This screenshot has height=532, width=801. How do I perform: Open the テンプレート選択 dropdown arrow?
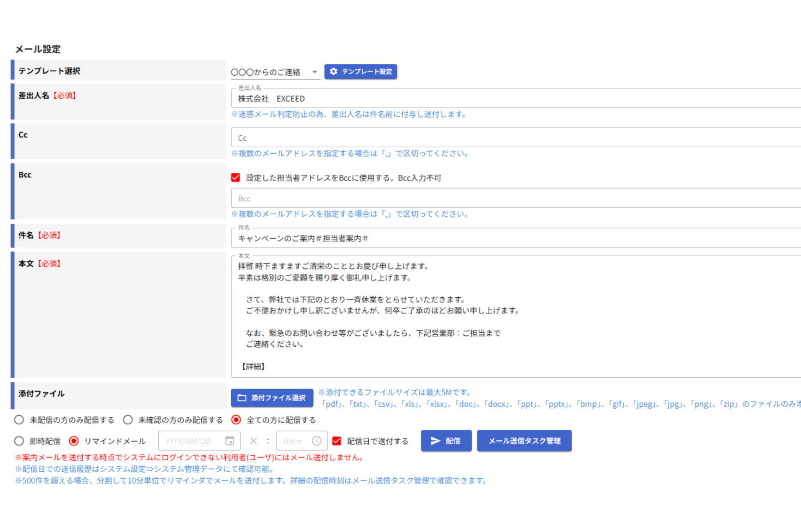[x=314, y=72]
